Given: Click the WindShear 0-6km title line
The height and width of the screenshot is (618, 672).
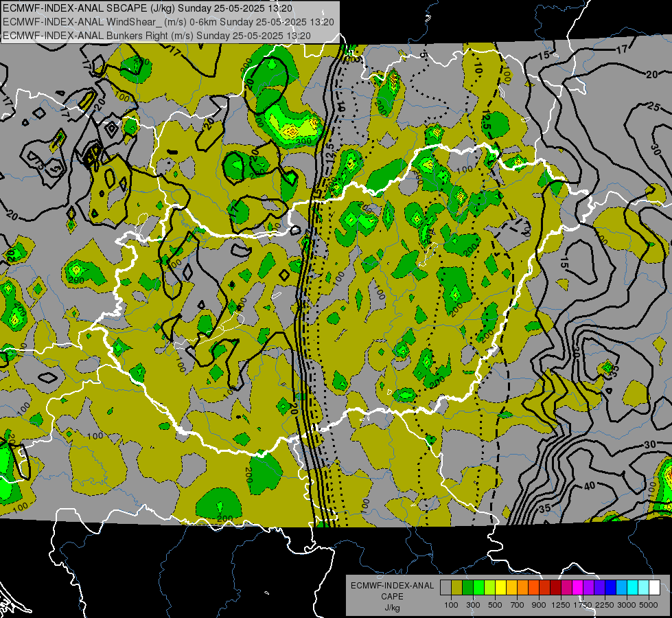Looking at the screenshot, I should tap(168, 22).
